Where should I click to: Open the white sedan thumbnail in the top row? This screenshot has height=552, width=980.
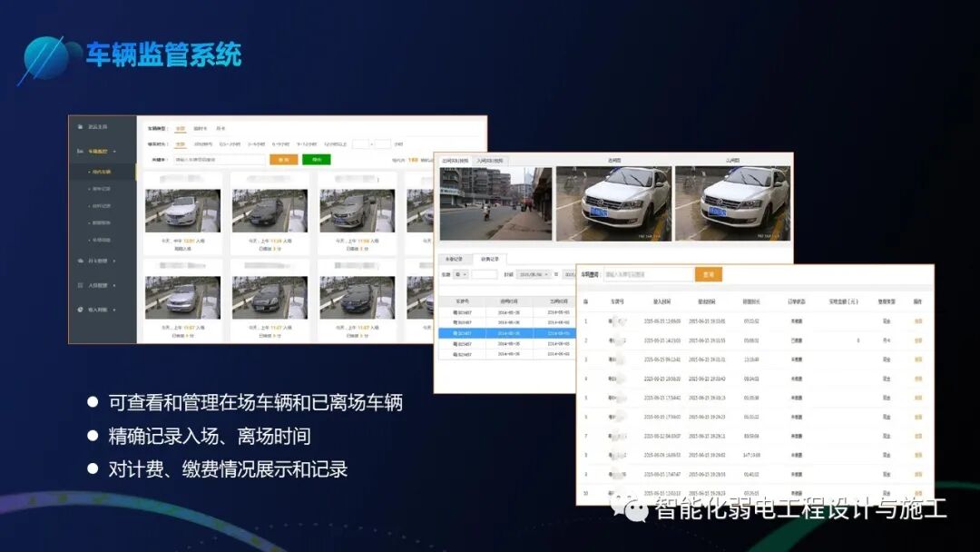(x=182, y=212)
